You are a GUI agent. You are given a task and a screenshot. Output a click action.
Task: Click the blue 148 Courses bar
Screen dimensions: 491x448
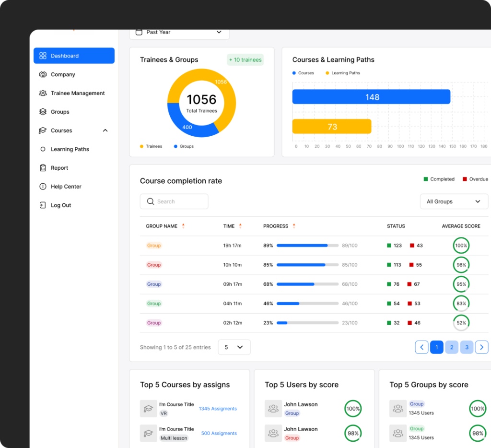coord(372,97)
